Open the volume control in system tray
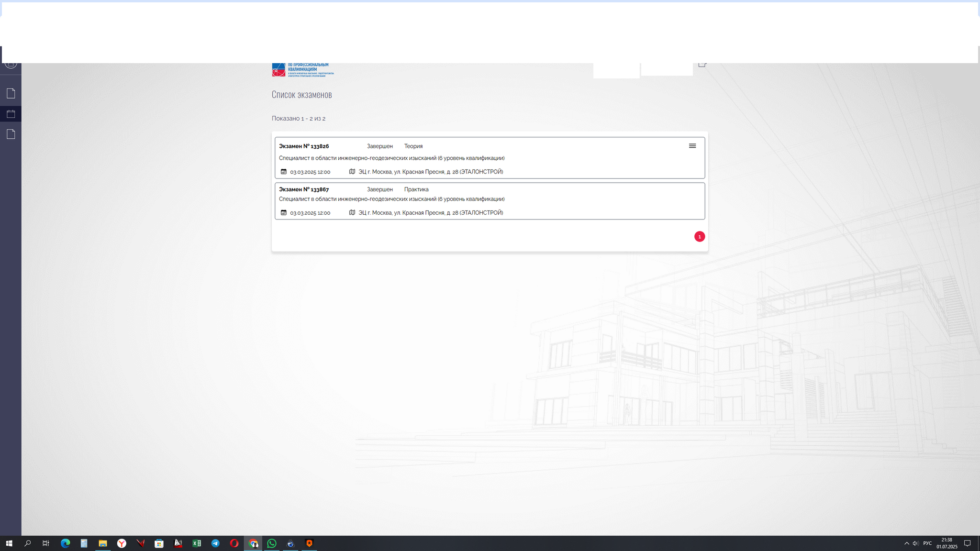Viewport: 980px width, 551px height. point(915,543)
